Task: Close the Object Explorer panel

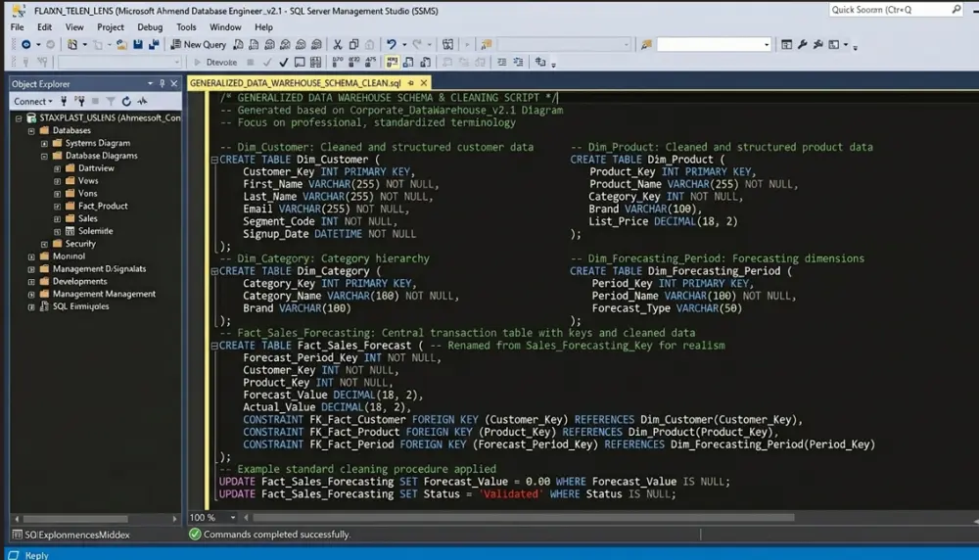Action: (174, 83)
